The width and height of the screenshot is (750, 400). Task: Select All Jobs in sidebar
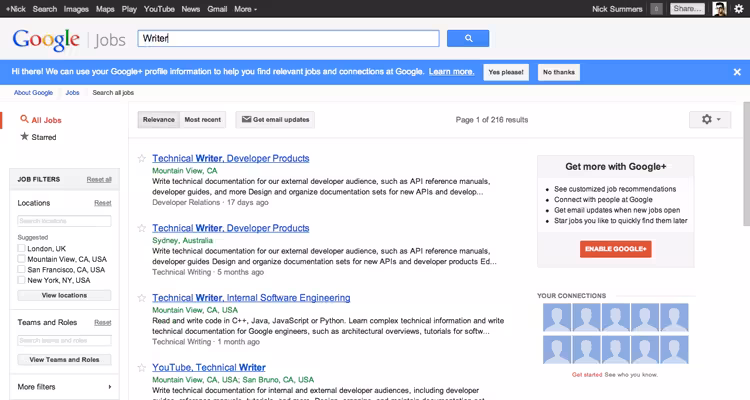pyautogui.click(x=41, y=120)
